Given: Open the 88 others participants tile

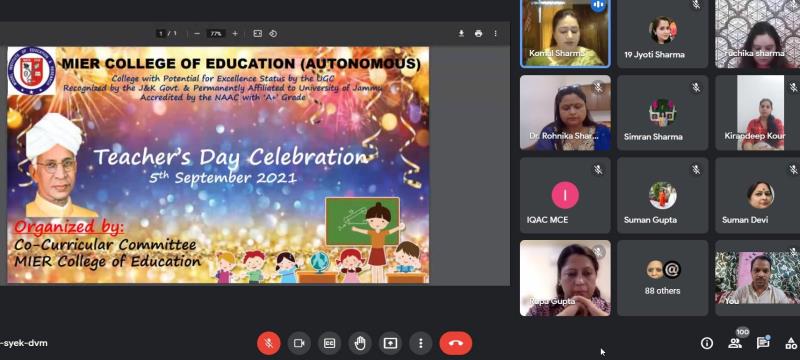Looking at the screenshot, I should tap(663, 278).
